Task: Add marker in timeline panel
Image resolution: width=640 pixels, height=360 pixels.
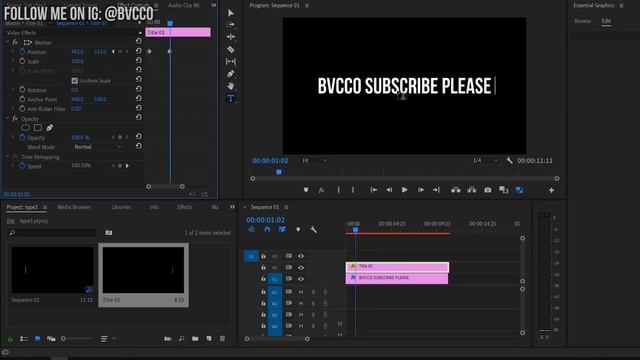Action: click(298, 230)
